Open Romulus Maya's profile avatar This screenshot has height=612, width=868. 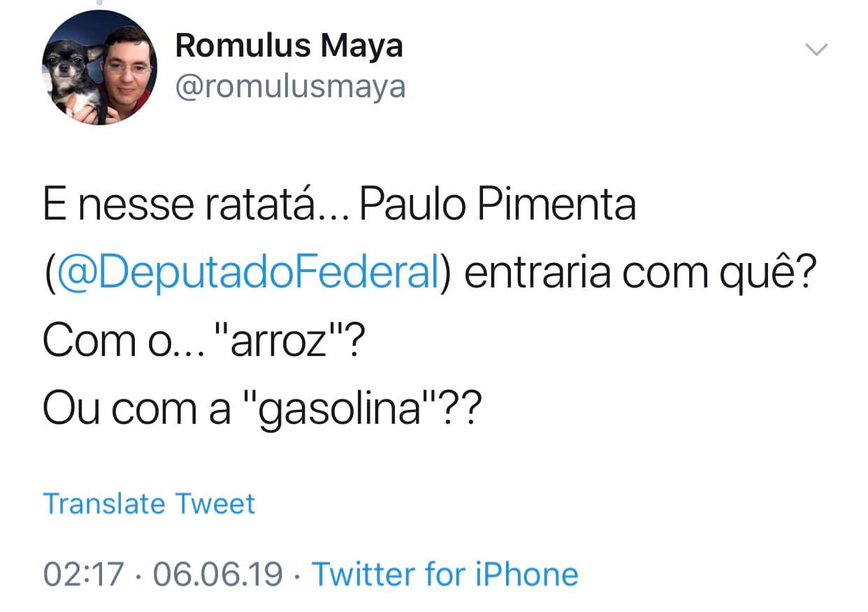(100, 68)
